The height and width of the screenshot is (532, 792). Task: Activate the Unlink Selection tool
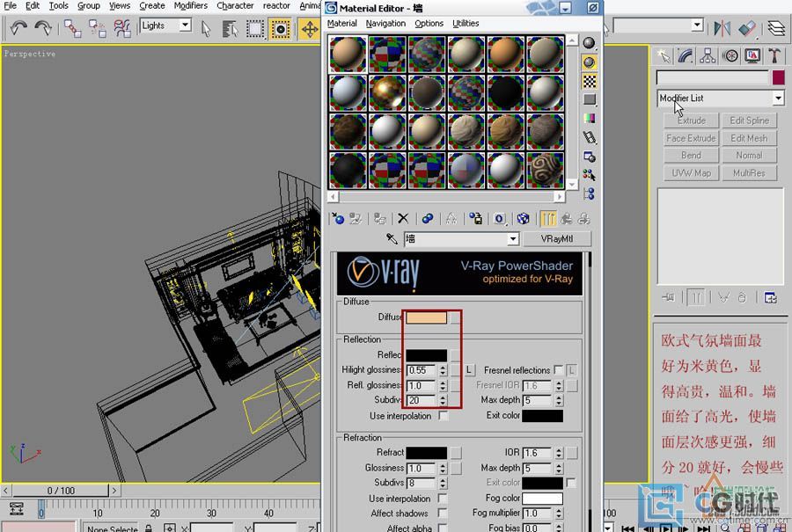pyautogui.click(x=98, y=28)
